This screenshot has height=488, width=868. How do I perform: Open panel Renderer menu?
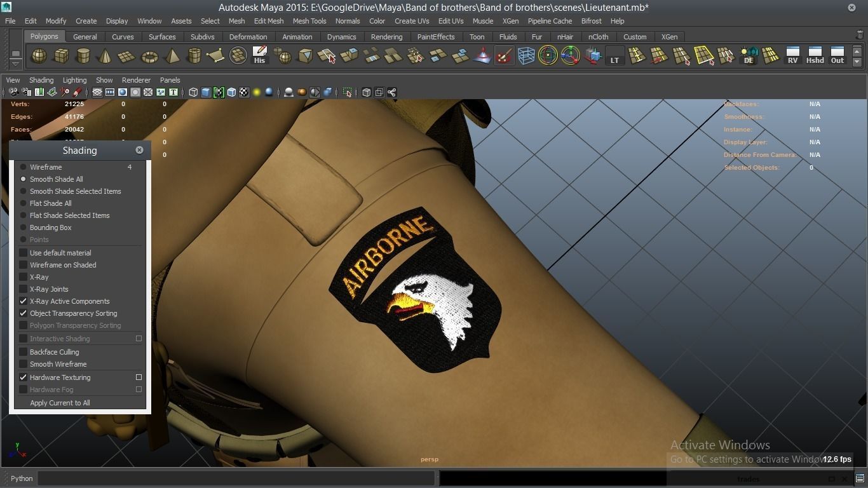point(136,80)
